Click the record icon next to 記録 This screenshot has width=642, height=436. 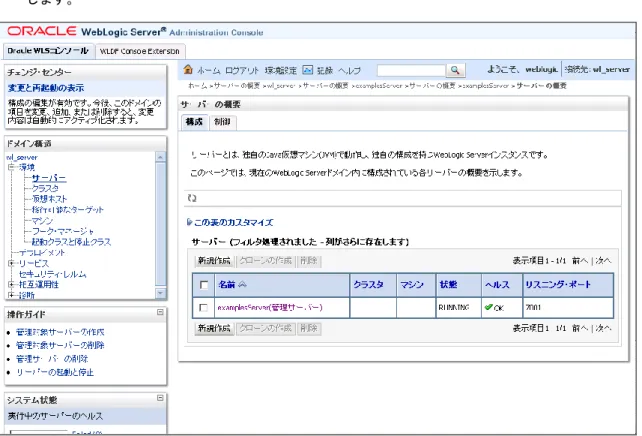click(x=307, y=70)
